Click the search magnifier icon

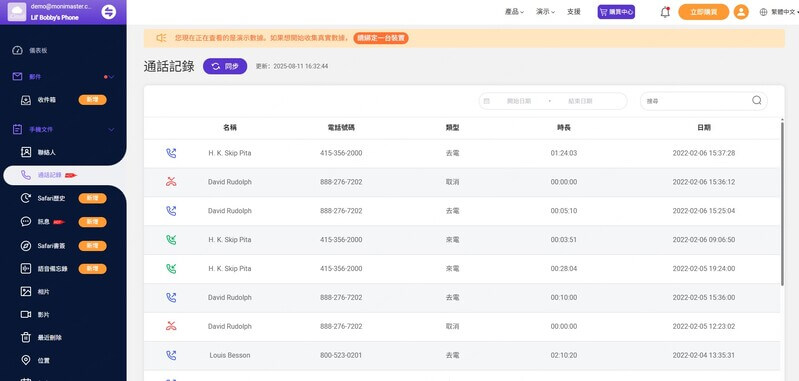pos(757,100)
